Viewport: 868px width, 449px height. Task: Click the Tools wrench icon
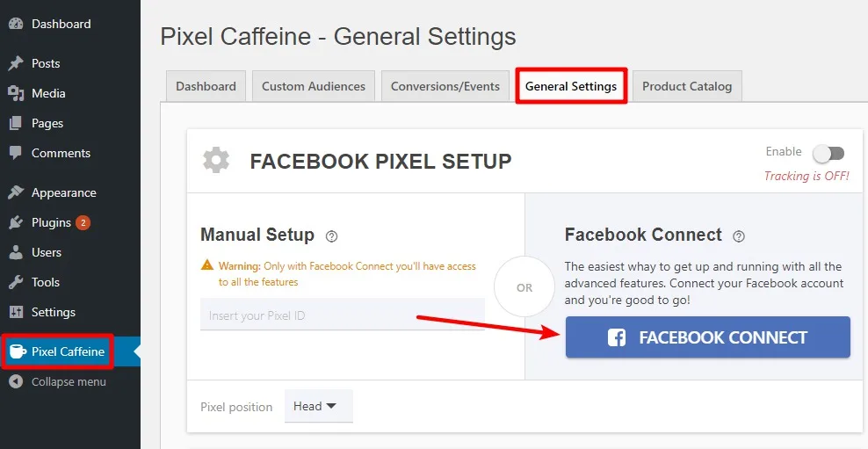pos(16,282)
